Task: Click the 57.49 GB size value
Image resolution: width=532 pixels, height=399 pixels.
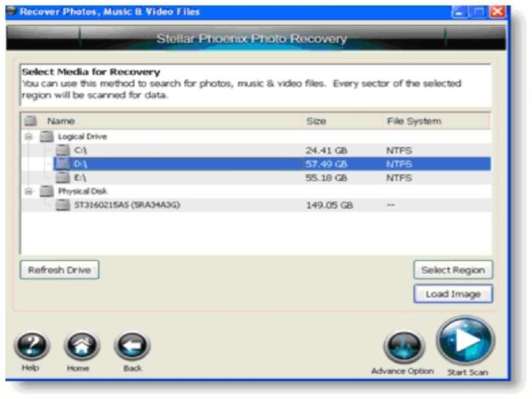Action: pyautogui.click(x=326, y=164)
